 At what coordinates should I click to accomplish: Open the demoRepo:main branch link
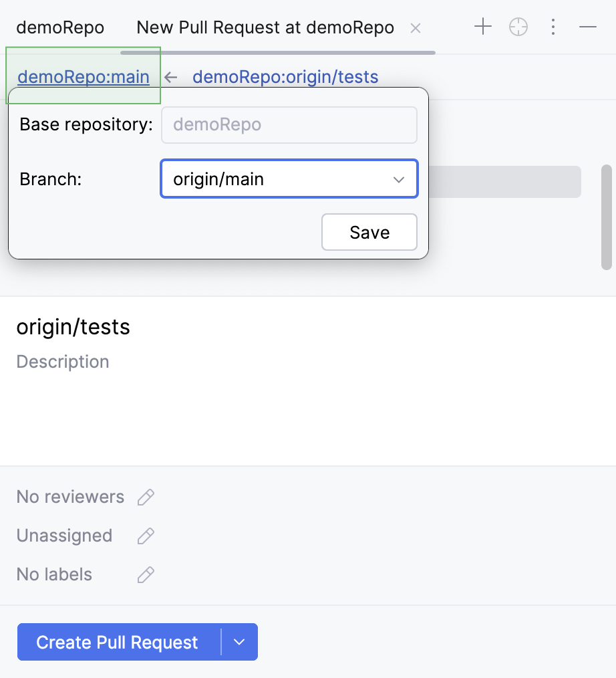point(84,76)
